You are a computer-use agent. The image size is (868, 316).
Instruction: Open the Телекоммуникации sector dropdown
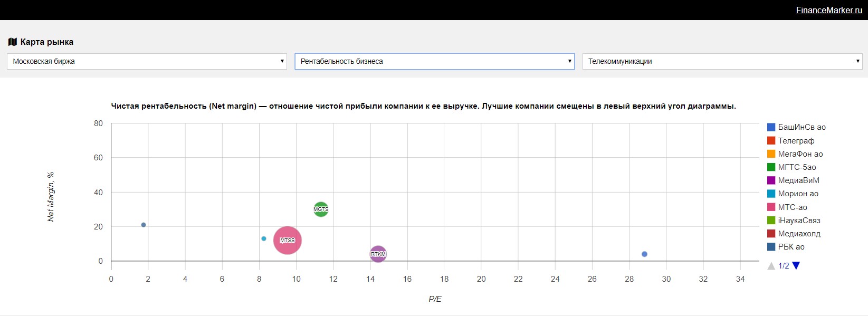coord(722,61)
